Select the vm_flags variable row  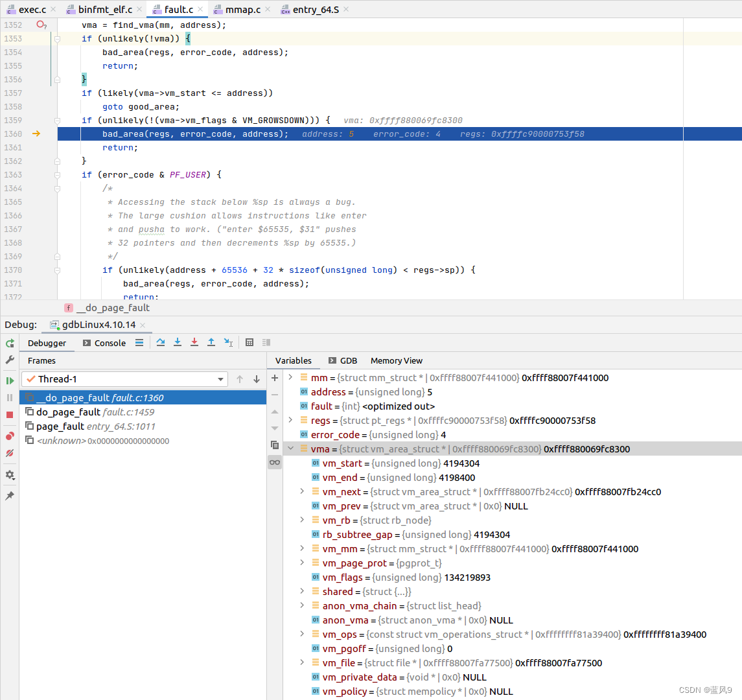513,577
